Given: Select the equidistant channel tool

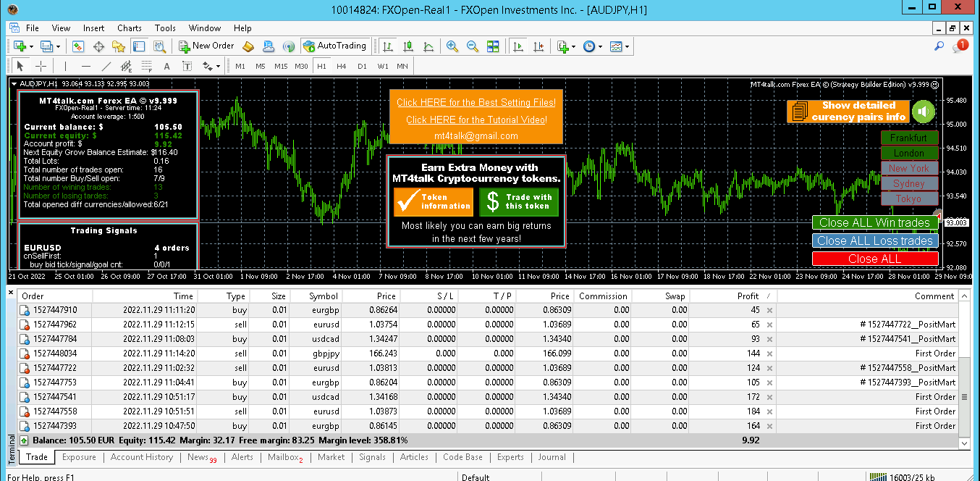Looking at the screenshot, I should point(126,66).
